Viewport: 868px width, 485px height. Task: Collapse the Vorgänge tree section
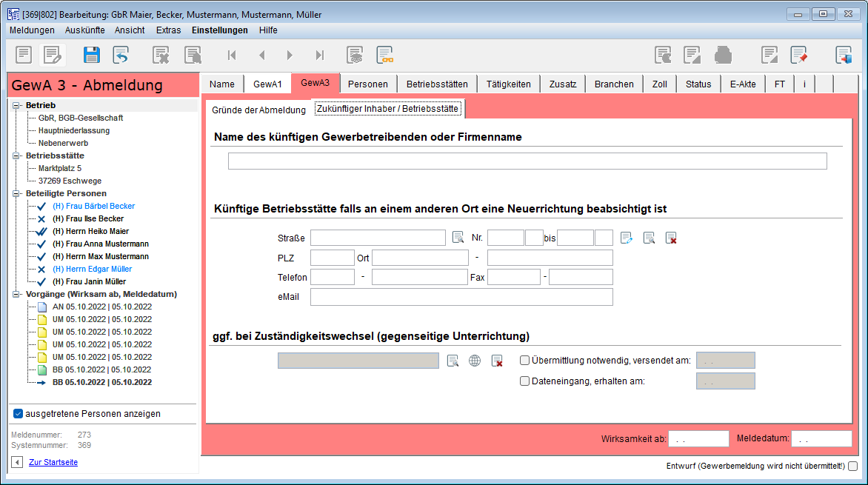tap(16, 294)
